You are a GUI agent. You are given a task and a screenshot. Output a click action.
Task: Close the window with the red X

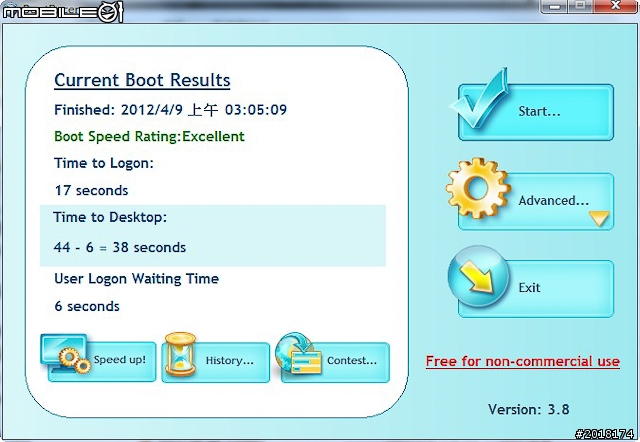[x=615, y=6]
